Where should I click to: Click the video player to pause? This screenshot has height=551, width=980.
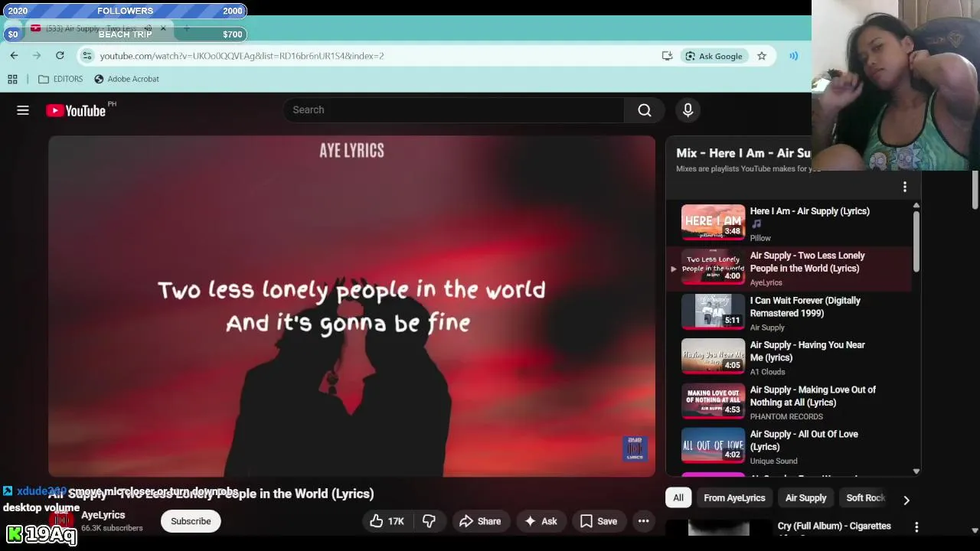[x=351, y=306]
